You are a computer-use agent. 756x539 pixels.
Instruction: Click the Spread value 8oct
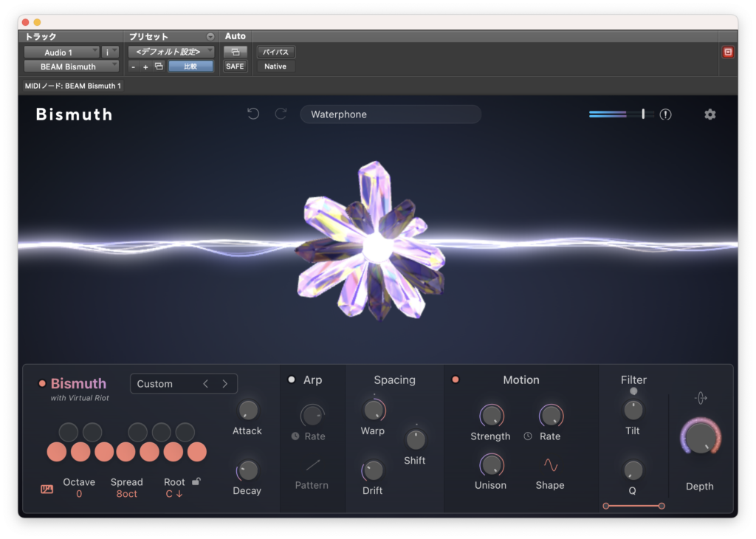127,494
